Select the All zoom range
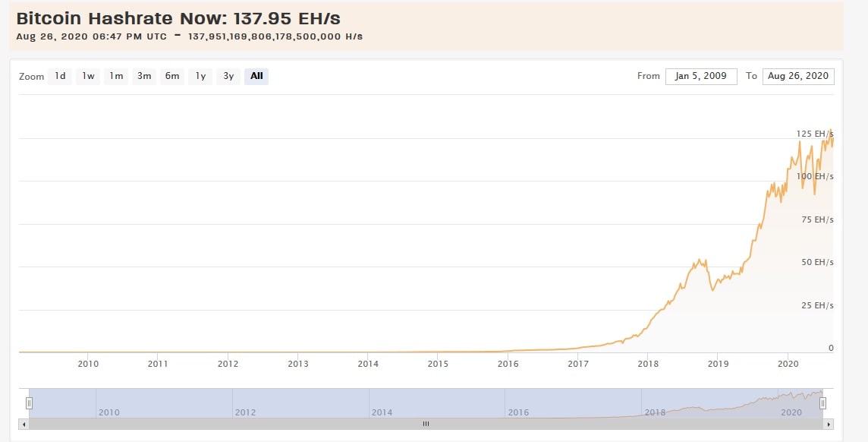 tap(256, 77)
